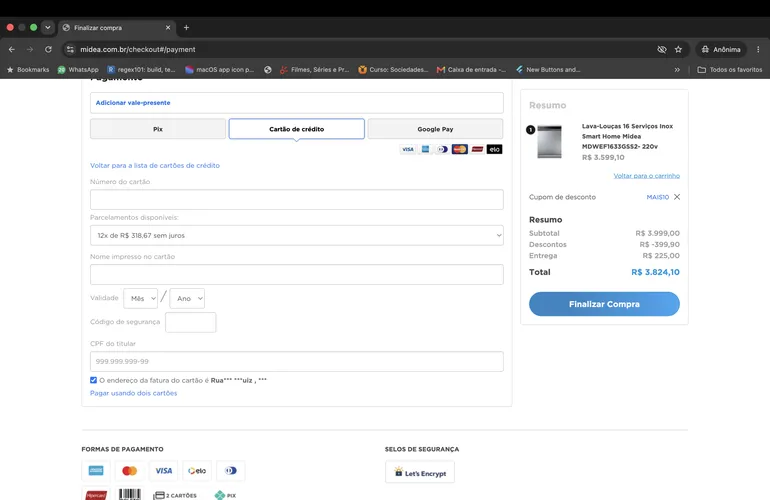The width and height of the screenshot is (770, 500).
Task: Click the Diners card brand icon
Action: pyautogui.click(x=442, y=149)
